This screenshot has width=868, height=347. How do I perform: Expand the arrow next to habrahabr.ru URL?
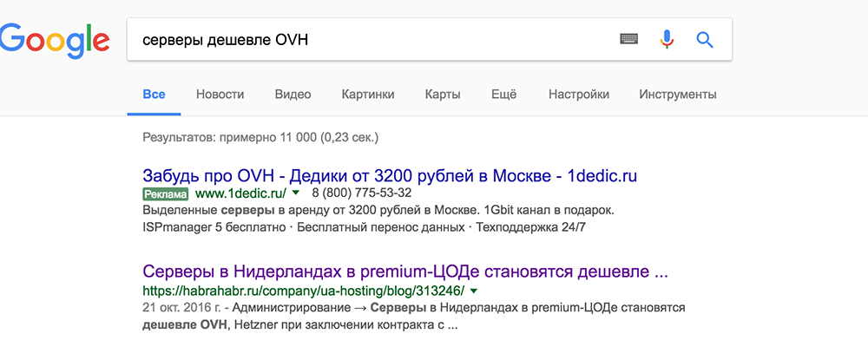click(474, 290)
